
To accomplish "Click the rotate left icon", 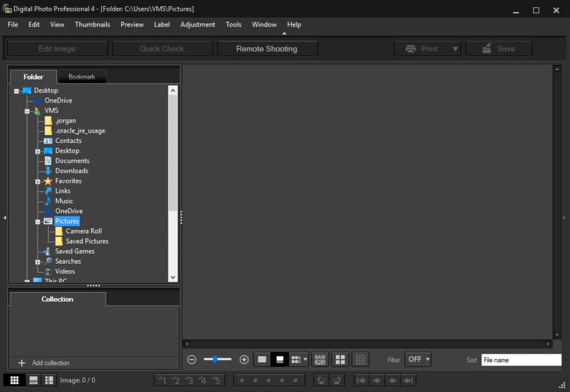I will (x=321, y=380).
